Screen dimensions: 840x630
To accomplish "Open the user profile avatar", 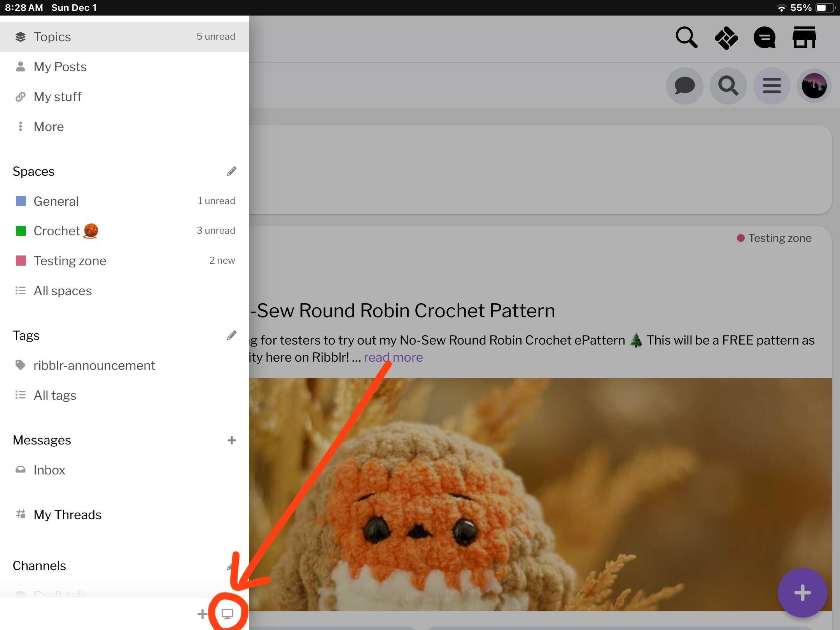I will click(814, 86).
